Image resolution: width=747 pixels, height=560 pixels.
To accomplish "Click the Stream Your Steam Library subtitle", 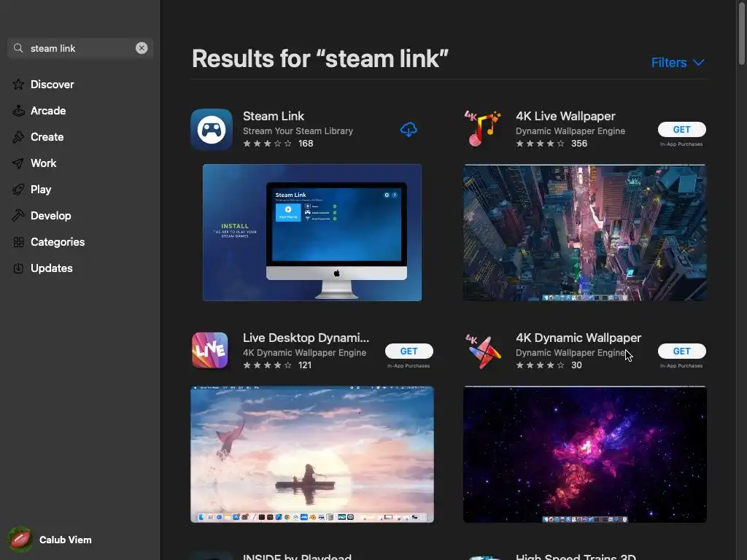I will 298,131.
